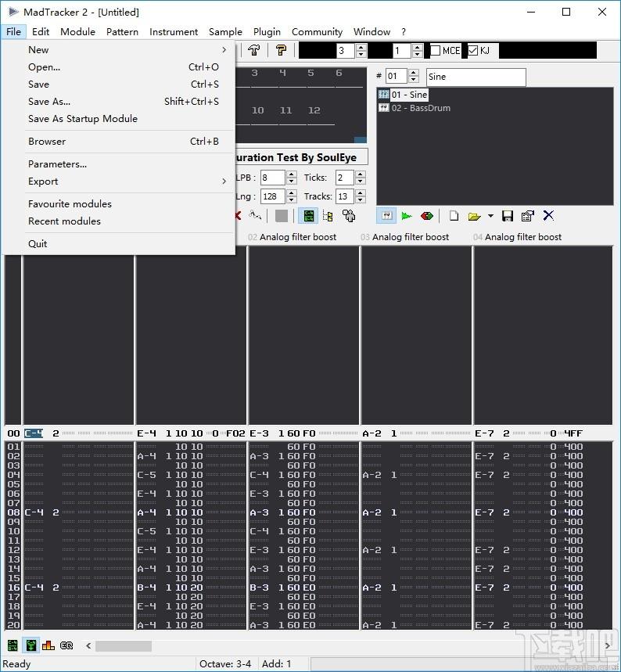The image size is (621, 672).
Task: Expand the Export submenu arrow
Action: tap(224, 181)
